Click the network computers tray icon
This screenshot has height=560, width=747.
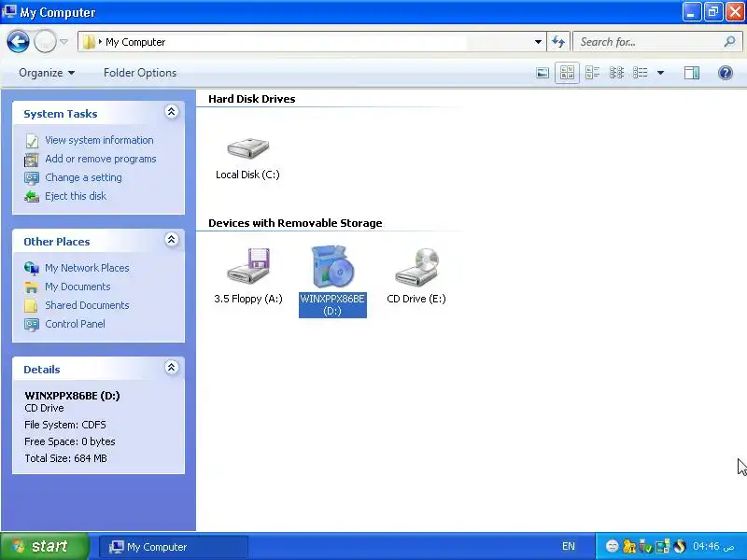(x=662, y=546)
